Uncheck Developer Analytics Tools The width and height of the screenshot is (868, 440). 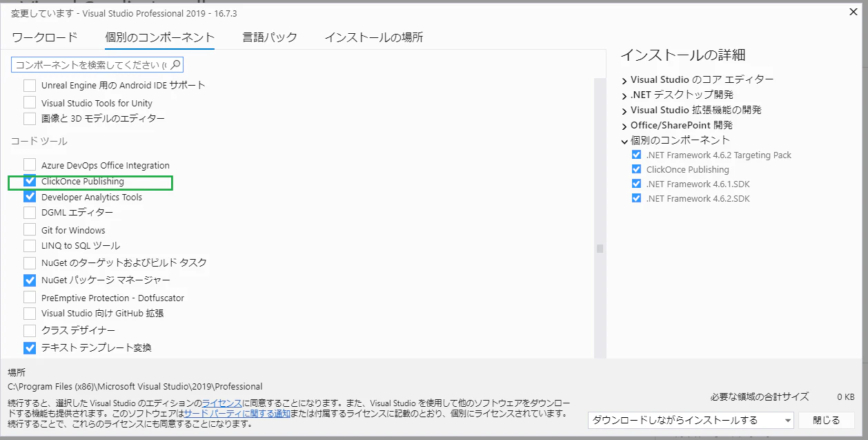(x=30, y=197)
